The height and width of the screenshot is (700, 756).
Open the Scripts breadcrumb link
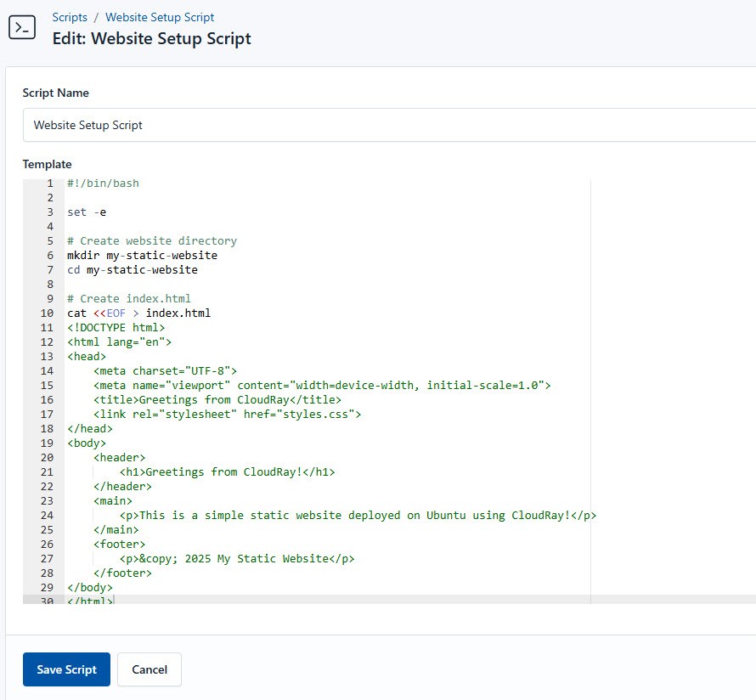point(70,17)
